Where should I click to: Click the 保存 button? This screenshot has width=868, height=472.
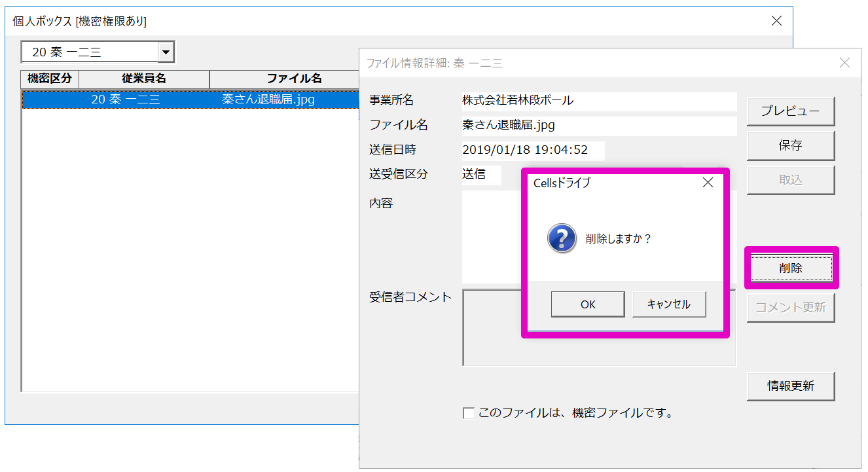click(x=790, y=145)
